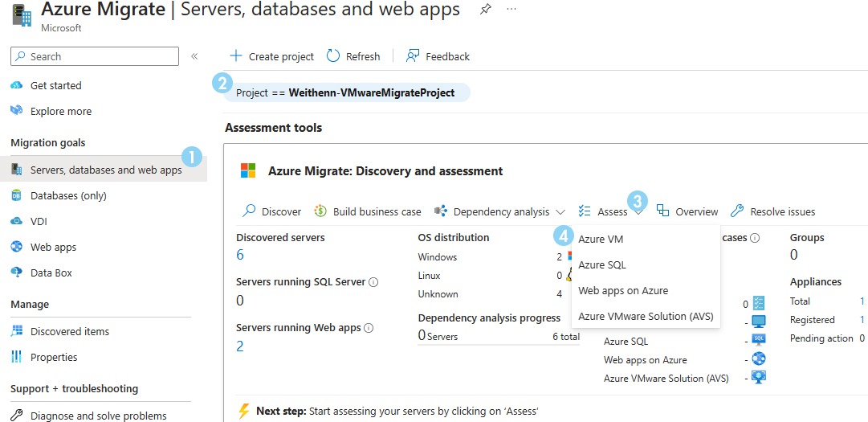868x422 pixels.
Task: Click info icon beside Servers running SQL Server
Action: pyautogui.click(x=373, y=282)
